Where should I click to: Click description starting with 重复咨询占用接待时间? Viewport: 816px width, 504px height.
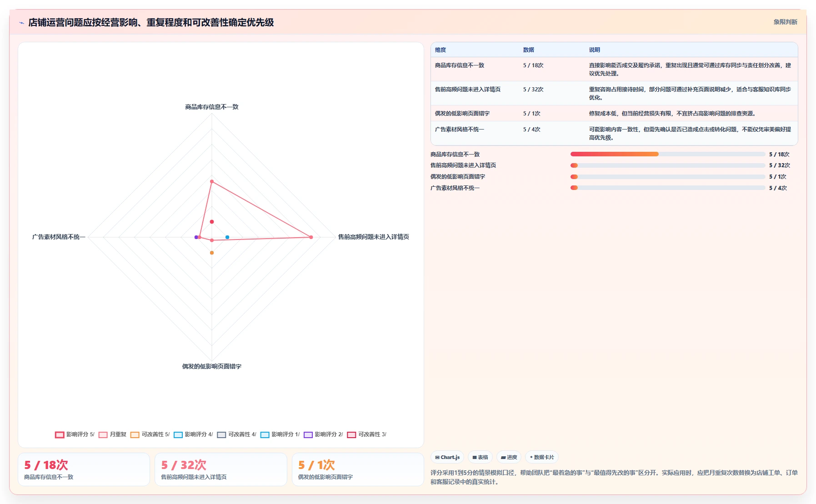pyautogui.click(x=690, y=94)
